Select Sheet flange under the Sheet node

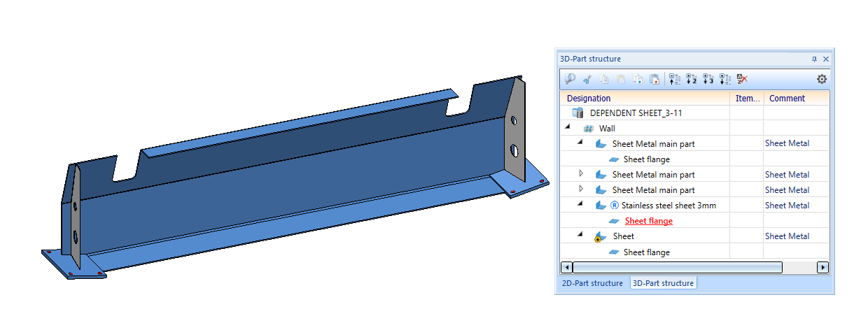[647, 252]
